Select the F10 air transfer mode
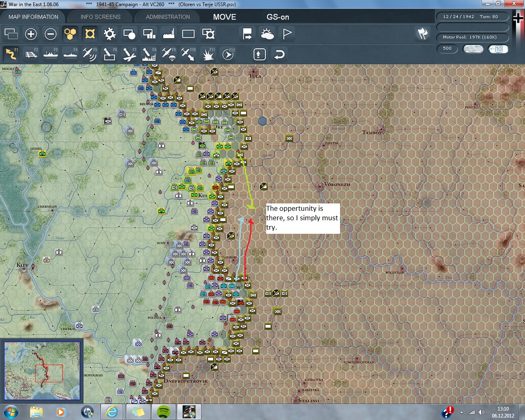525x420 pixels. [x=188, y=54]
